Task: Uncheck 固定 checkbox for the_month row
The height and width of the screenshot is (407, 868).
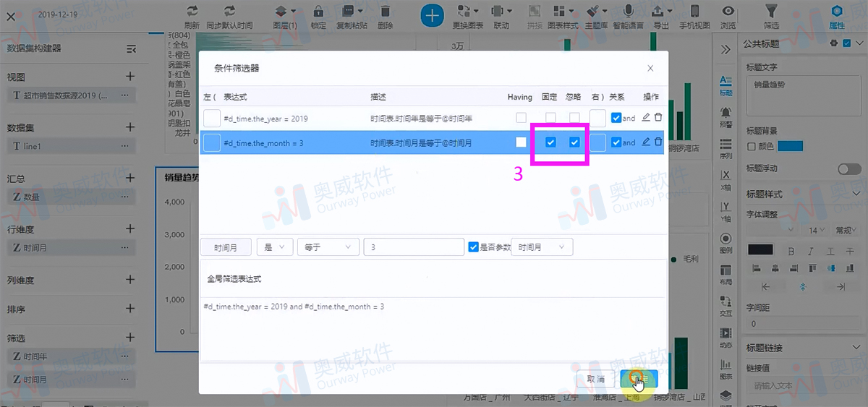Action: click(550, 142)
